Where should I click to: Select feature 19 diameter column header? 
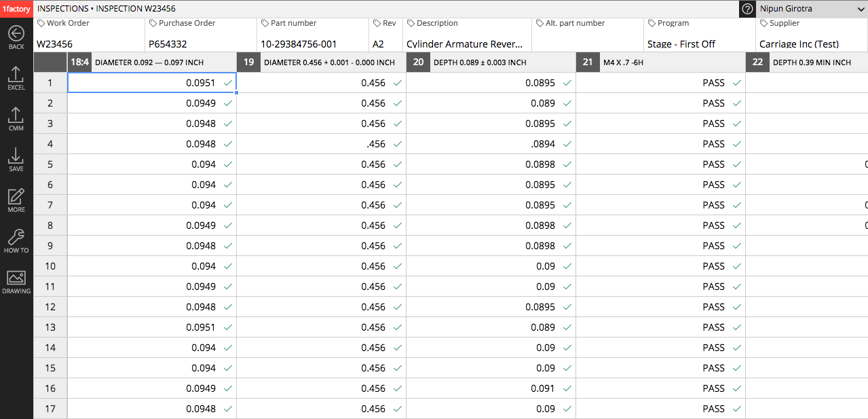point(321,62)
